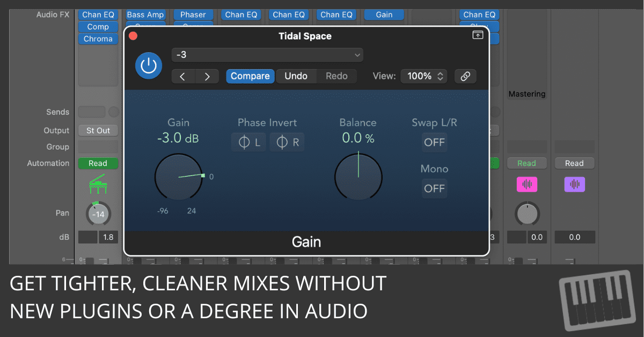Click the green piano instrument icon
Viewport: 644px width, 337px height.
click(x=98, y=185)
